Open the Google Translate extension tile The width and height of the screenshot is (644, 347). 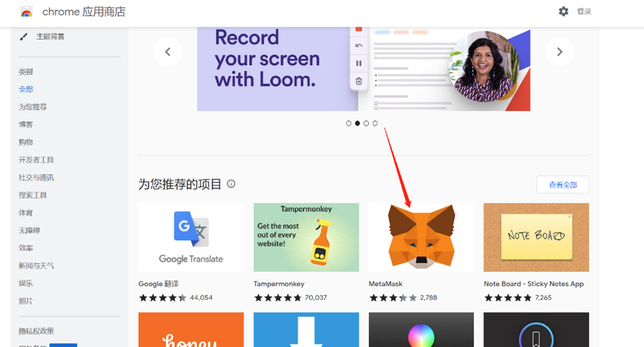tap(191, 237)
